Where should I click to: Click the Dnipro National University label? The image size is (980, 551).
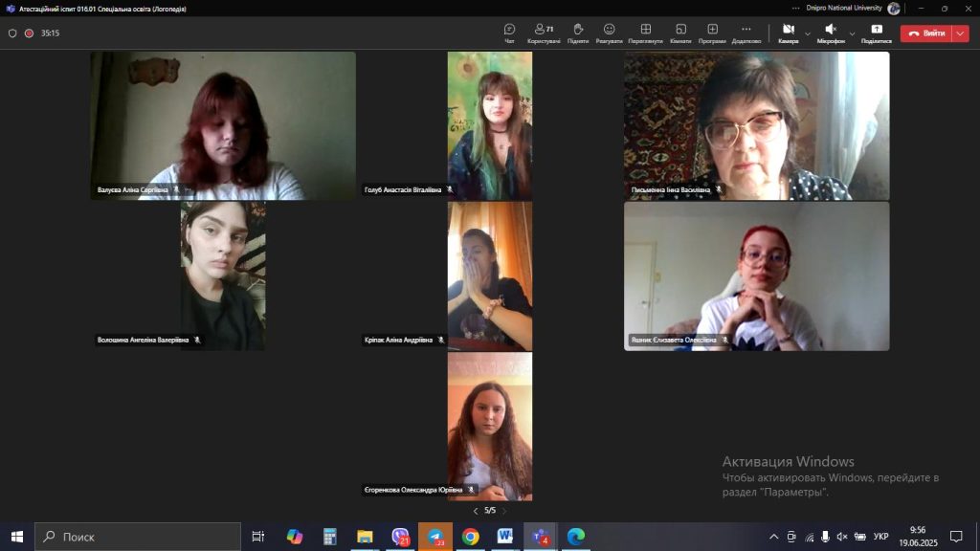pos(844,8)
